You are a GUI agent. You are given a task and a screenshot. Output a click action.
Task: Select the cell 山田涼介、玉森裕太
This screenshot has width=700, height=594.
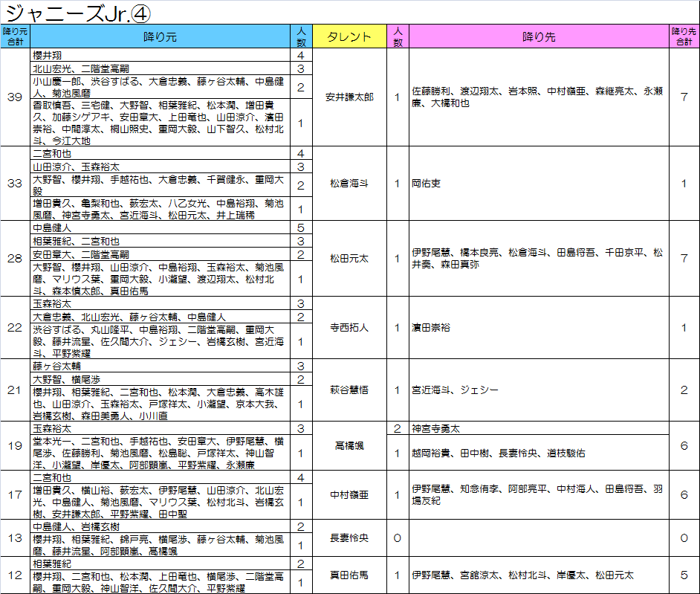tap(161, 167)
